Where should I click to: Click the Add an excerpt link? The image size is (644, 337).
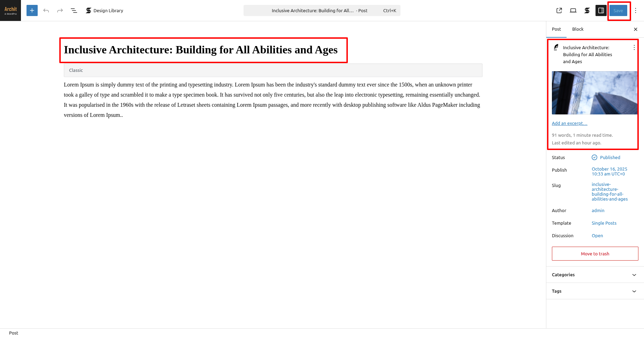569,123
